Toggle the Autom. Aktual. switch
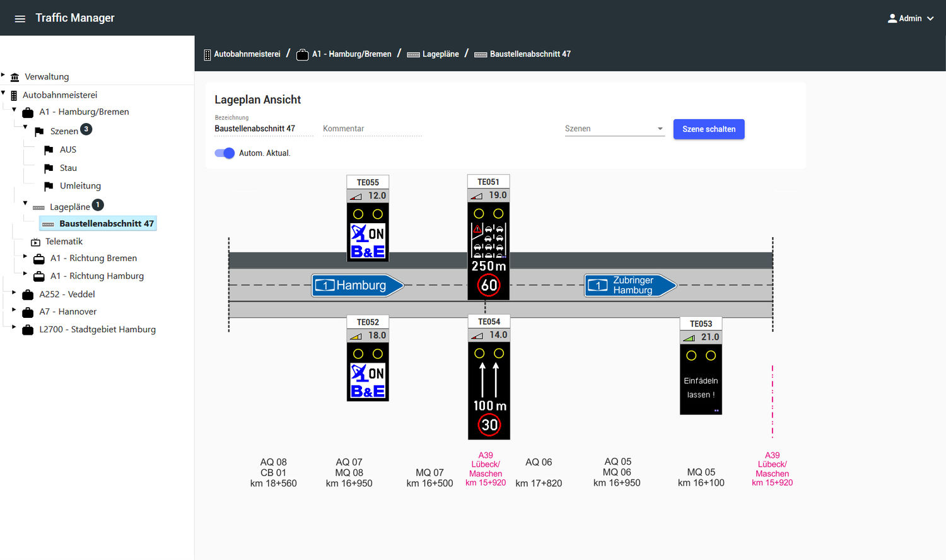Viewport: 946px width, 560px height. (x=225, y=153)
